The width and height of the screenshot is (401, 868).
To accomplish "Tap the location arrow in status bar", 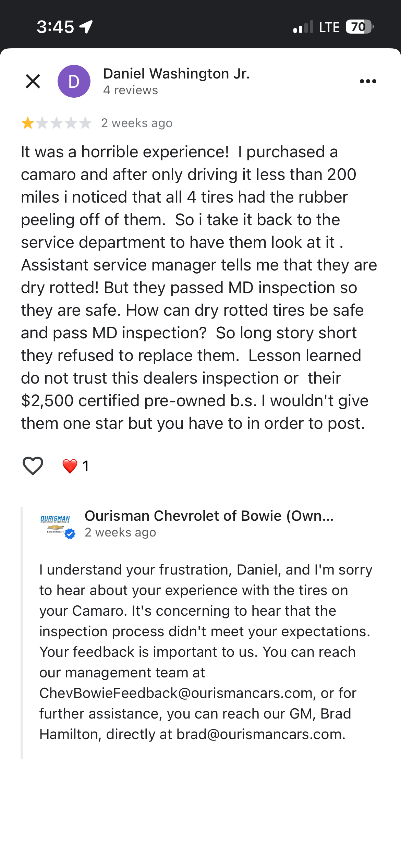I will [86, 27].
